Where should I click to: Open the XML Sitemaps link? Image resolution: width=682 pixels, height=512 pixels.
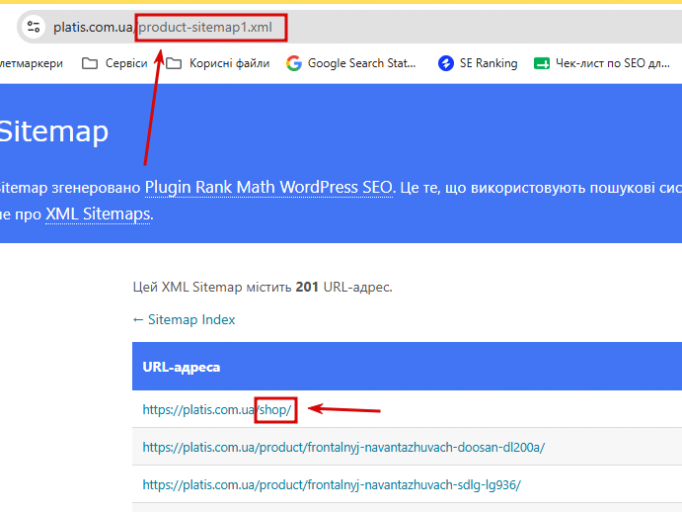click(98, 214)
